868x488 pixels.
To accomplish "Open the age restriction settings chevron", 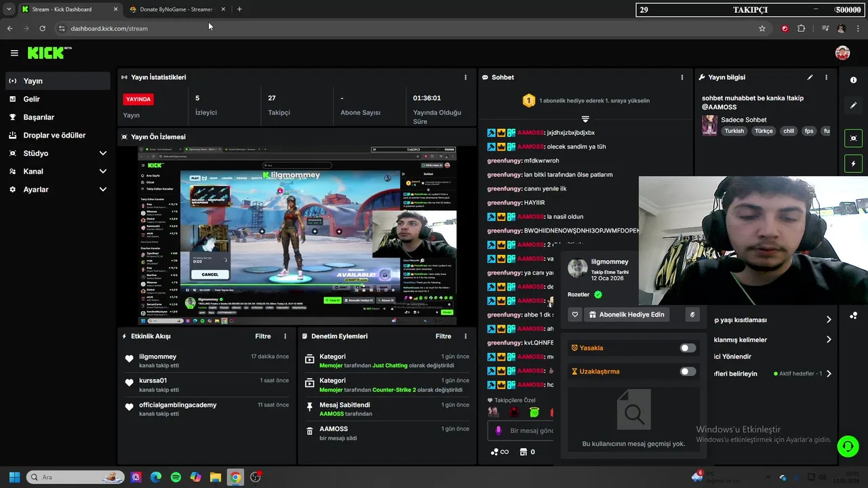I will click(x=829, y=319).
